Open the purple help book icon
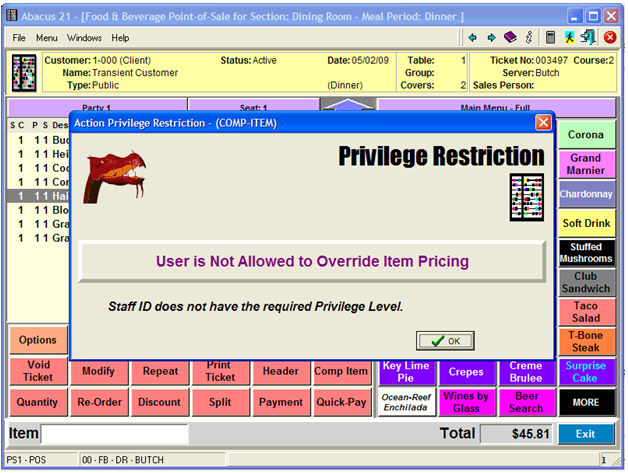Viewport: 628px width, 473px height. tap(509, 38)
